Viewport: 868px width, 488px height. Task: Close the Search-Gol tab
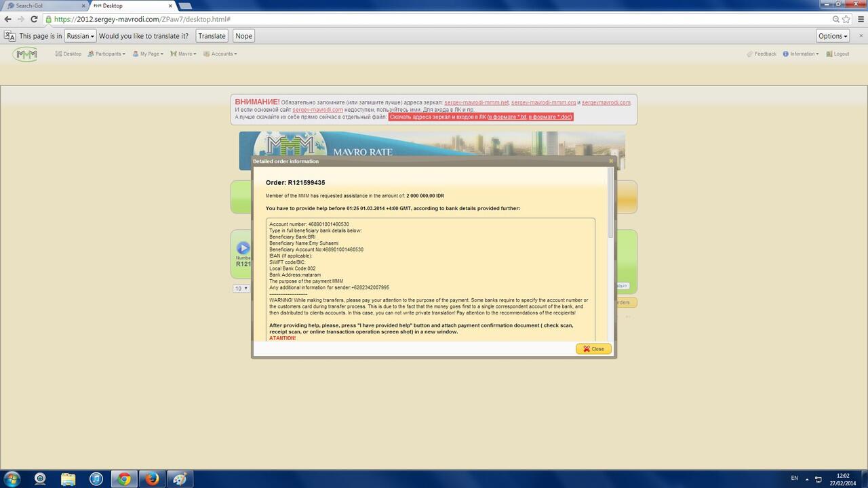[x=82, y=5]
